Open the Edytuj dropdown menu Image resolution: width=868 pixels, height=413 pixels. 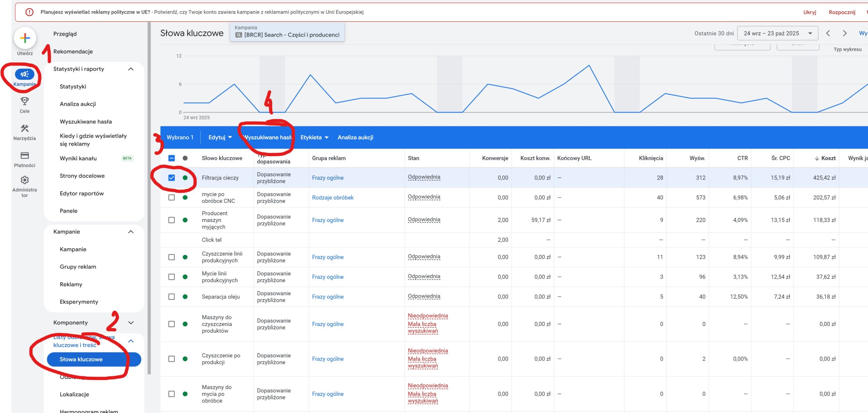point(220,137)
